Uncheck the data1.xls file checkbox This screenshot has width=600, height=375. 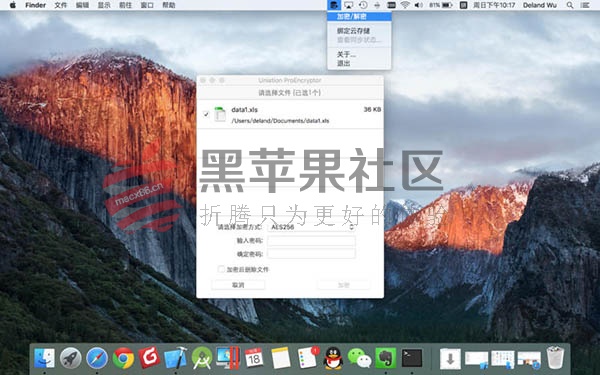click(206, 114)
